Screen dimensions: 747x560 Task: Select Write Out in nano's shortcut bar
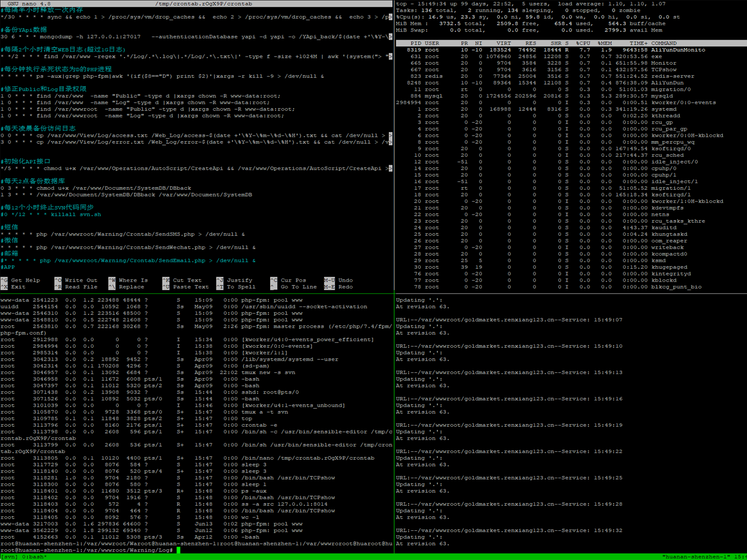click(x=81, y=280)
